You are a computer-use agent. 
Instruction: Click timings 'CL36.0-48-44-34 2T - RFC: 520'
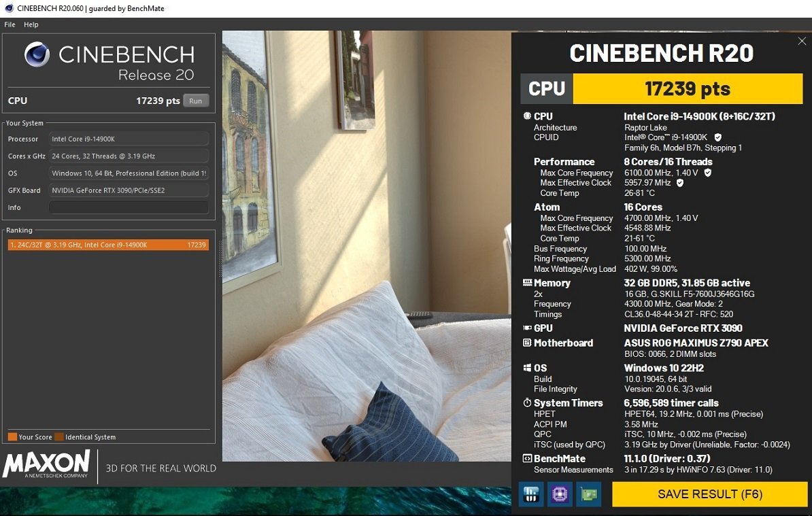click(x=679, y=314)
